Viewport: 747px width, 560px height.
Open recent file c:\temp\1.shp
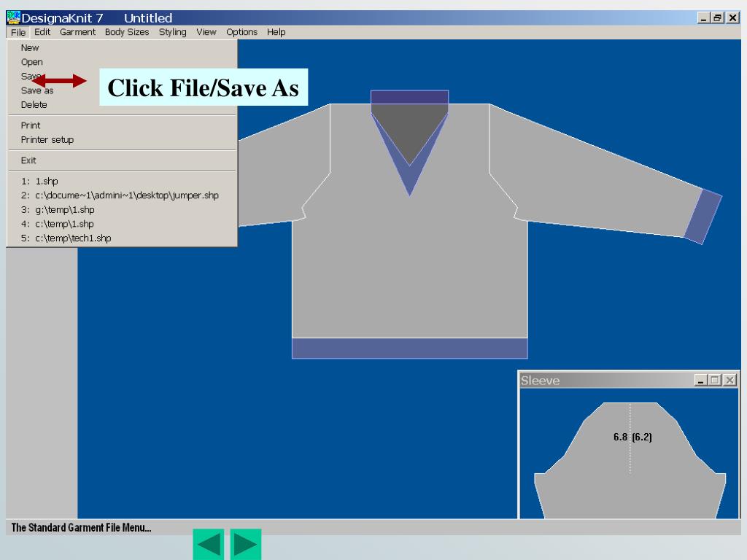point(122,224)
